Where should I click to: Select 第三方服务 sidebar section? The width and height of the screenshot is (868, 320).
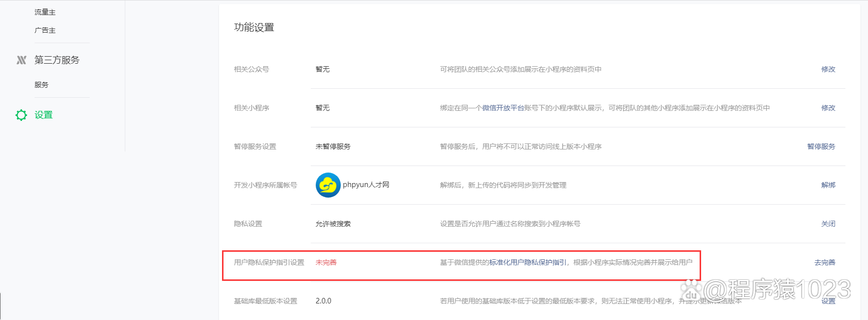pyautogui.click(x=57, y=60)
